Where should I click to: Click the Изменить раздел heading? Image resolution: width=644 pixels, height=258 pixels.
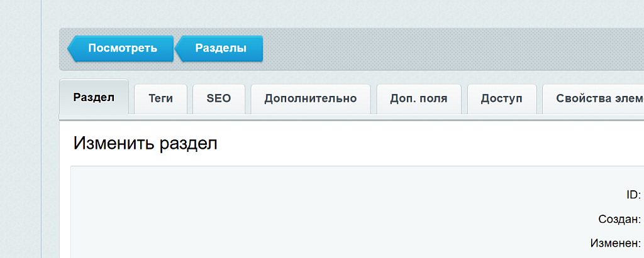pos(145,143)
